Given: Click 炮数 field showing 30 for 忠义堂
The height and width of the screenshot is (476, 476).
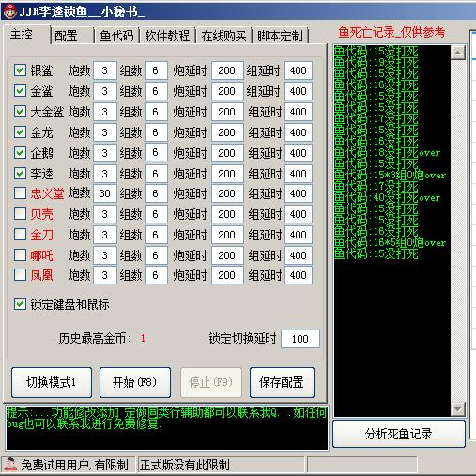Looking at the screenshot, I should tap(105, 193).
